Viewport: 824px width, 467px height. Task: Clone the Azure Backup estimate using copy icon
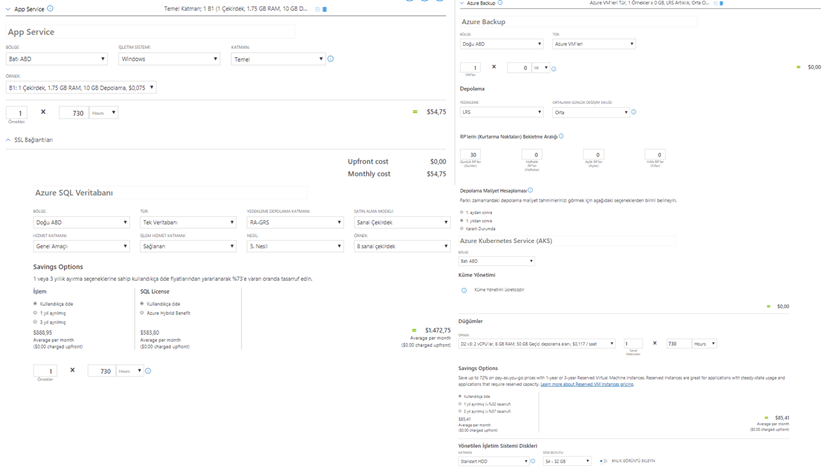[715, 3]
